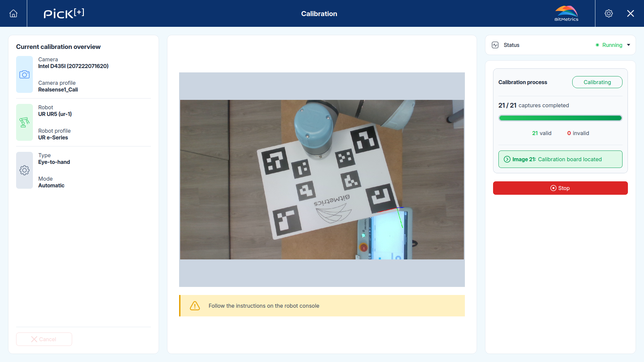The height and width of the screenshot is (362, 644).
Task: Select the Calibration board located message
Action: [x=570, y=159]
